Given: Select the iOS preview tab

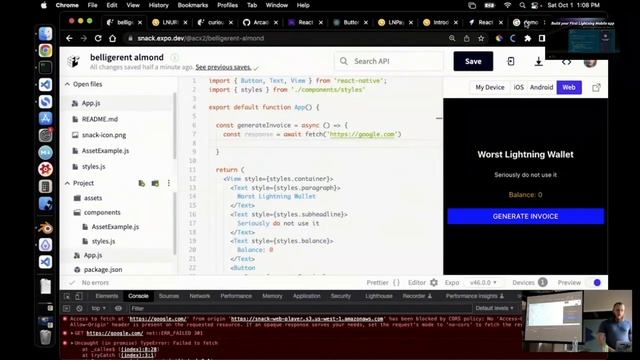Looking at the screenshot, I should tap(518, 87).
